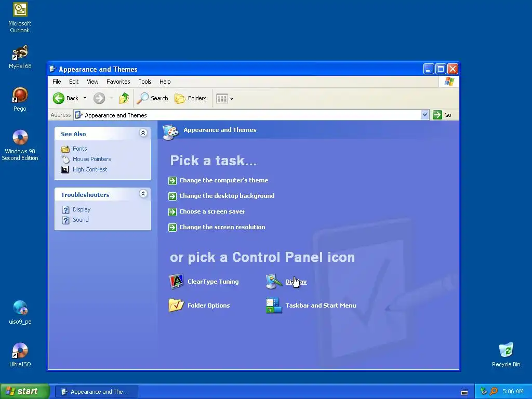The width and height of the screenshot is (532, 399).
Task: Open High Contrast link
Action: tap(90, 169)
